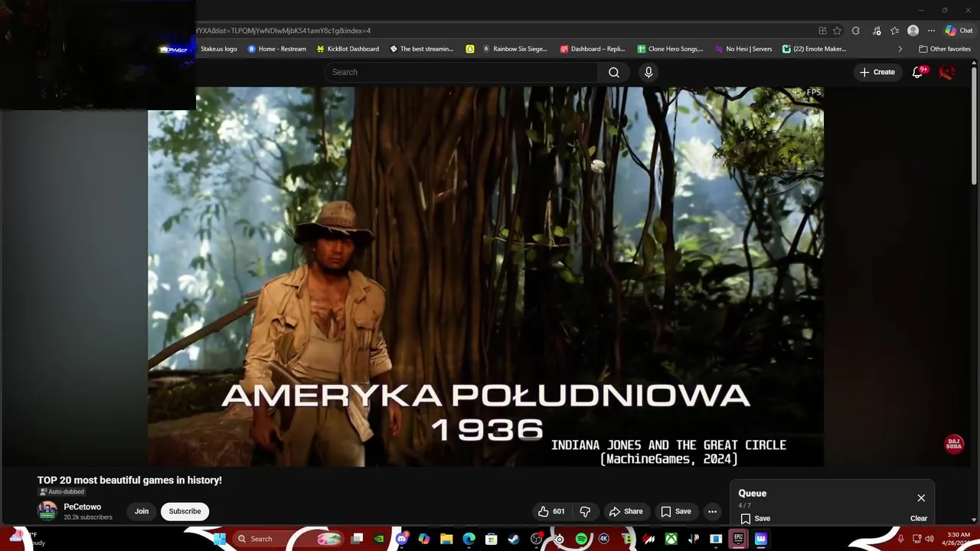Open Spotify from the taskbar
980x551 pixels.
581,539
